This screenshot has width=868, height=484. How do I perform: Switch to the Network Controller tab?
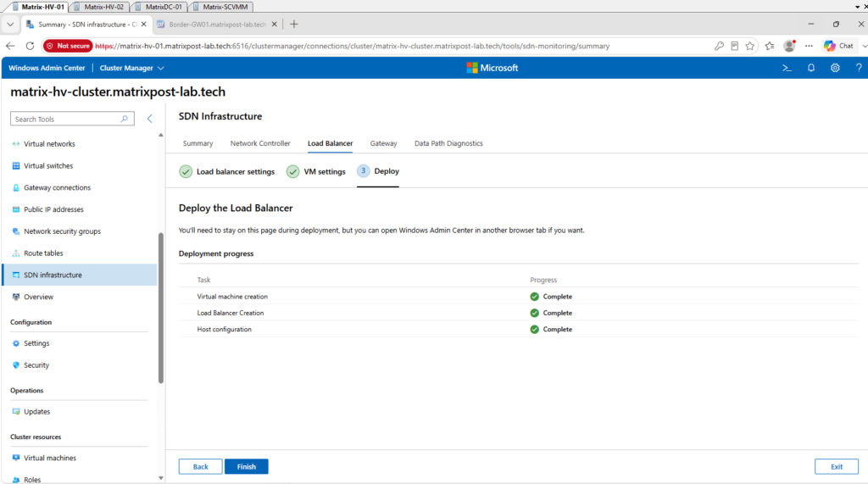(260, 143)
